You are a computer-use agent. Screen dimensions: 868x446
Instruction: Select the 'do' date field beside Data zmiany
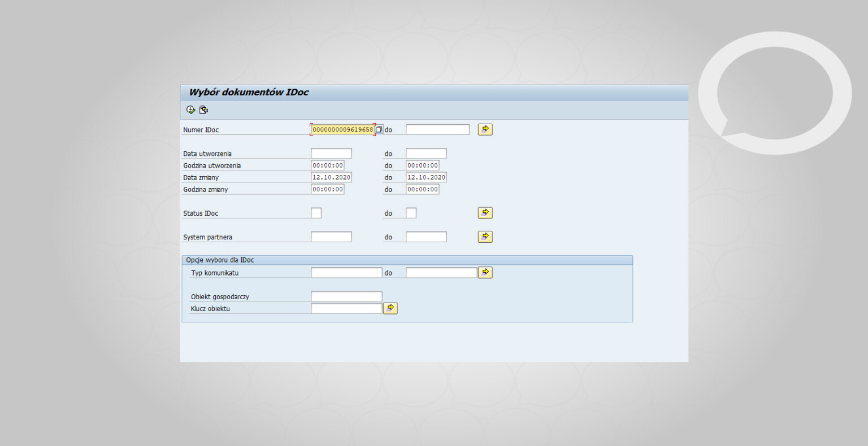(x=426, y=177)
